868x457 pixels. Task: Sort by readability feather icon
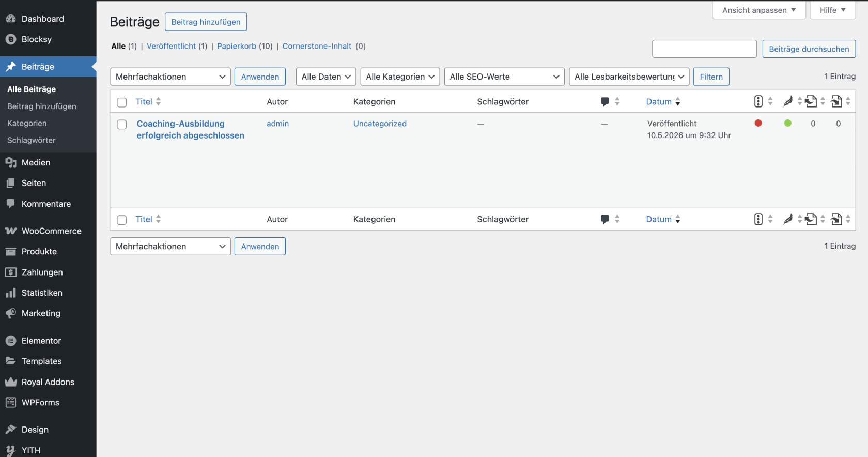click(788, 101)
